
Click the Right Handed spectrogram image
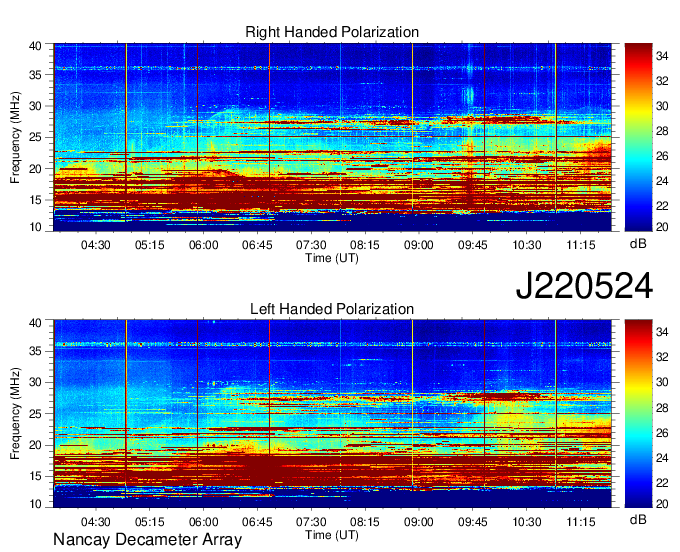(333, 137)
